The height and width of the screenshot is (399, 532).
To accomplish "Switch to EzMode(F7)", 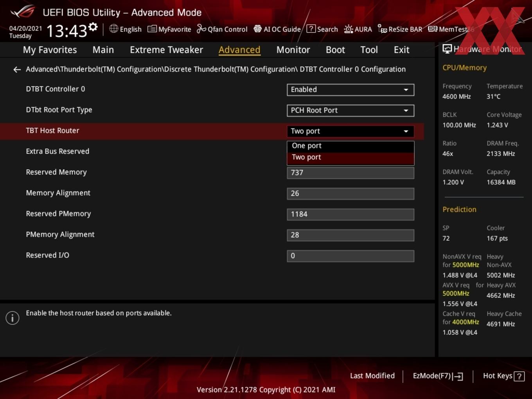I will [x=432, y=376].
